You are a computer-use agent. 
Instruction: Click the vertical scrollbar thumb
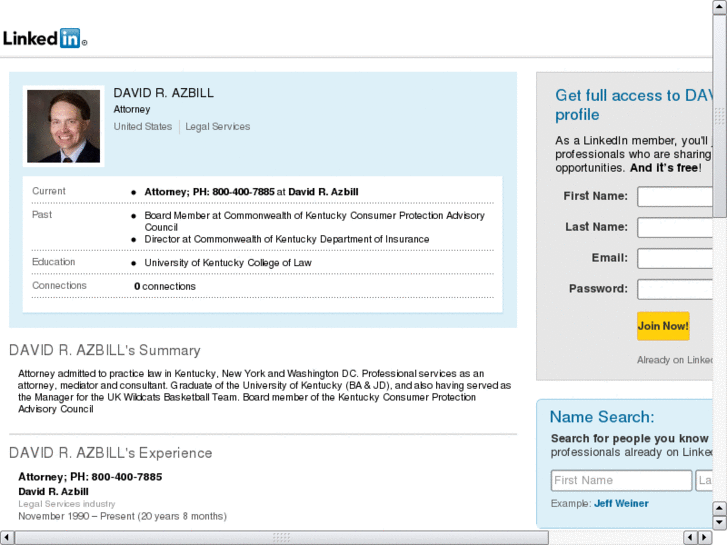720,115
